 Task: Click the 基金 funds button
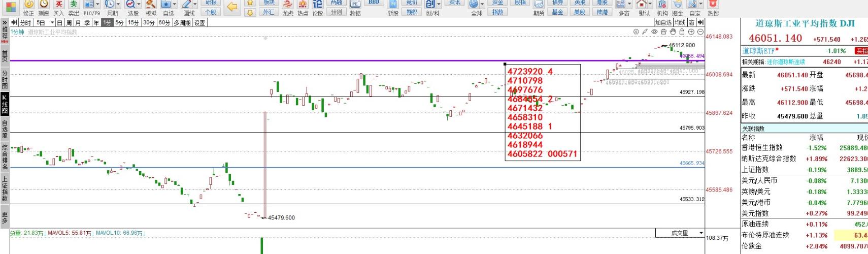tap(557, 12)
